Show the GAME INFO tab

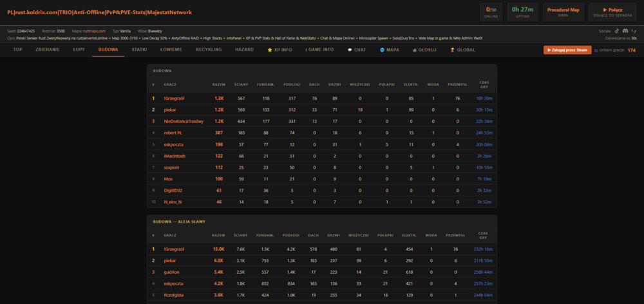(319, 50)
